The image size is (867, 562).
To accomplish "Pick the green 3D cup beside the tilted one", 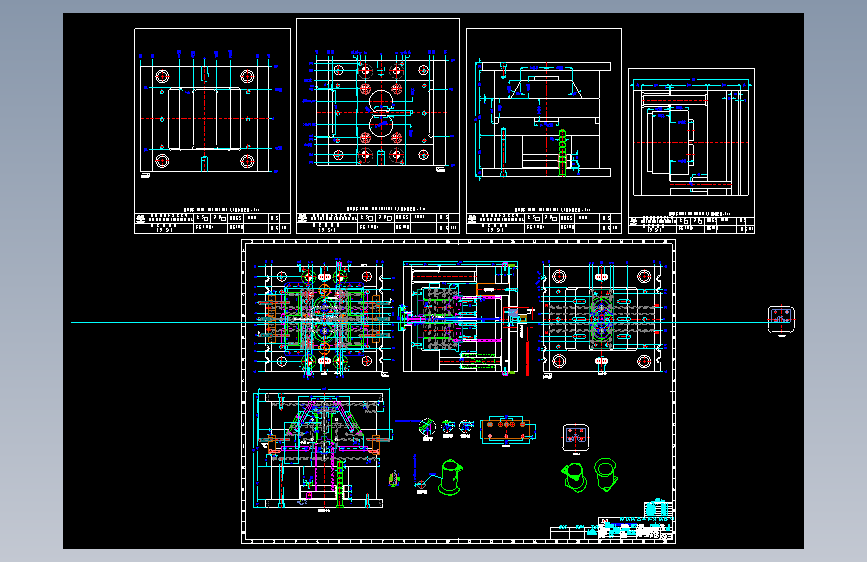I will pyautogui.click(x=605, y=474).
